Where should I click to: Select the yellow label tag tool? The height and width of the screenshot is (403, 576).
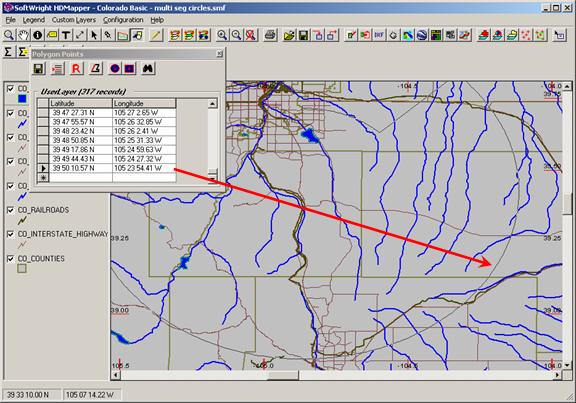click(52, 35)
